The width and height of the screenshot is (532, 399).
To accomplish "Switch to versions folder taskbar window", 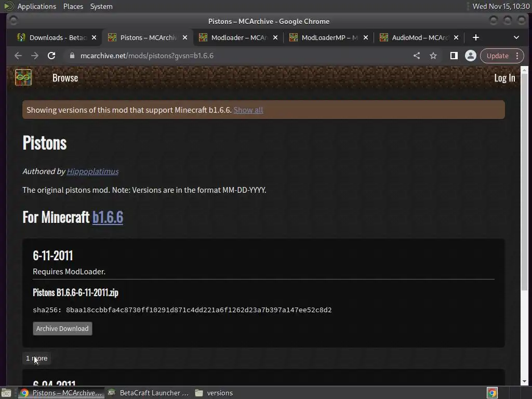I will tap(215, 393).
